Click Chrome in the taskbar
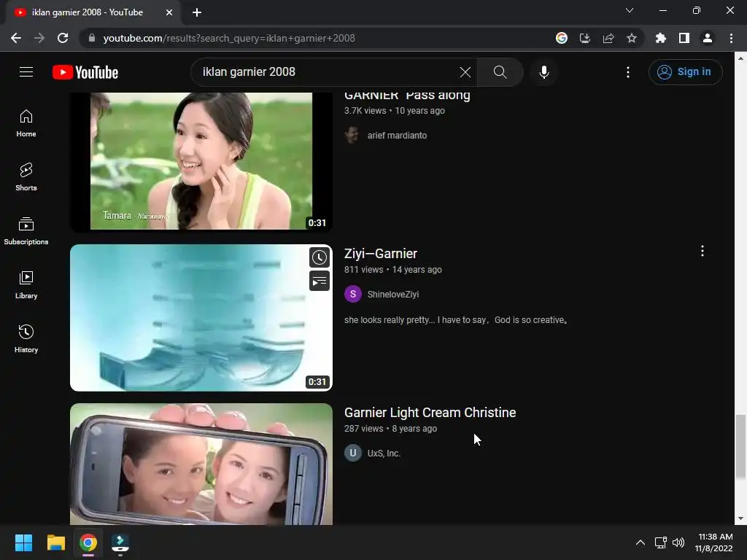Image resolution: width=747 pixels, height=560 pixels. [x=88, y=542]
